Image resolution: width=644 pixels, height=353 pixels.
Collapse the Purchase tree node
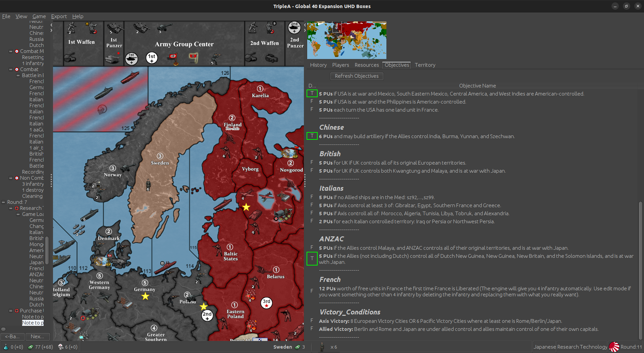point(11,311)
